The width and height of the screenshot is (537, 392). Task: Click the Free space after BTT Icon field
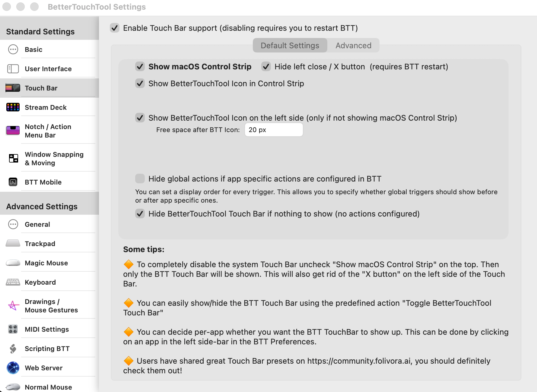pos(273,130)
